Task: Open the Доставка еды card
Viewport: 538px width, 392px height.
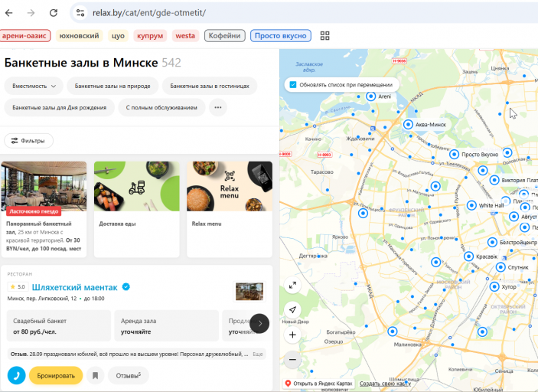Action: coord(136,209)
